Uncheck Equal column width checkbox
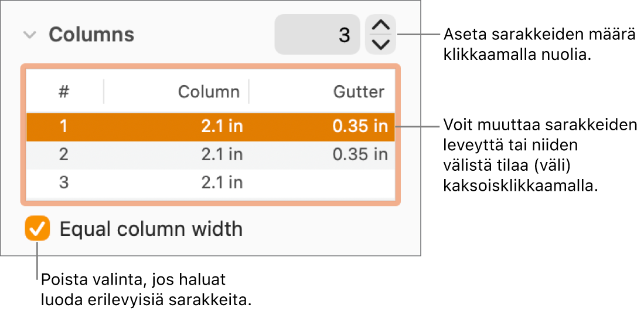 click(38, 229)
